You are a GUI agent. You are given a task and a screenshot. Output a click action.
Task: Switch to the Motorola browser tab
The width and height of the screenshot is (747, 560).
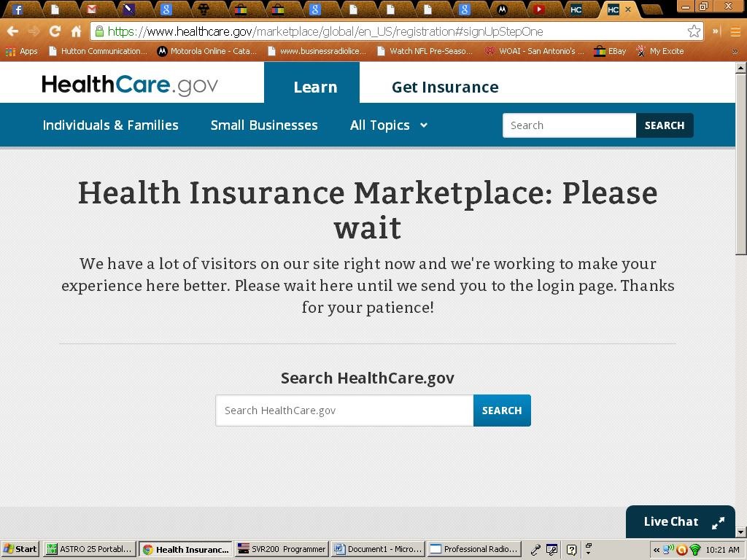coord(502,9)
